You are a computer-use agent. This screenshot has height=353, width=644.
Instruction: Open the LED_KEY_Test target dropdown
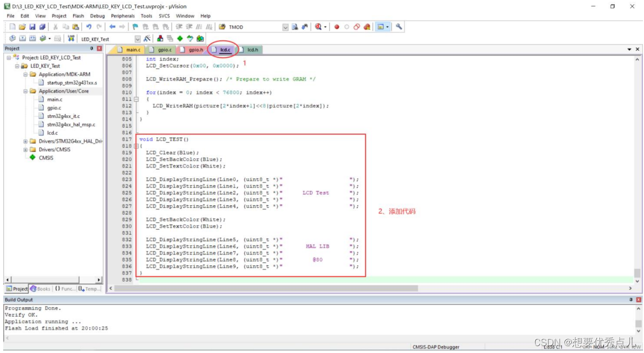(x=138, y=38)
